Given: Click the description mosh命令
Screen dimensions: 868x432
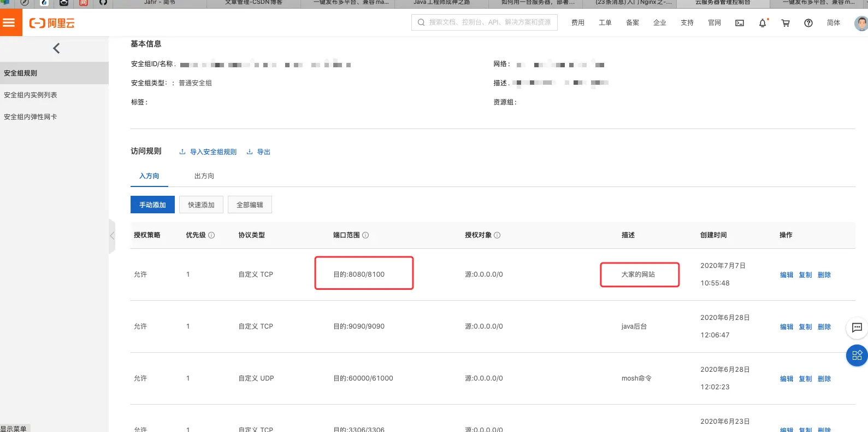Looking at the screenshot, I should tap(636, 378).
